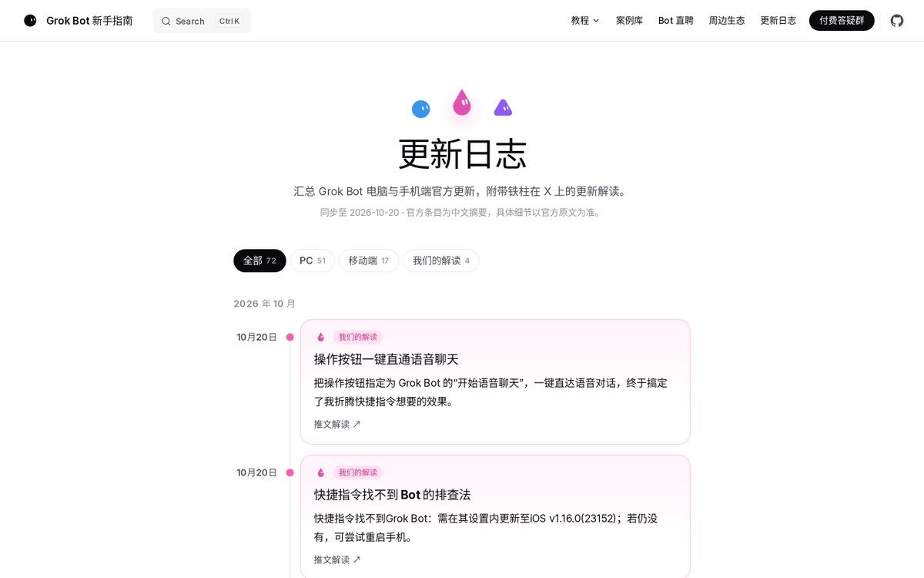Click the pink droplet mascot icon

click(462, 102)
